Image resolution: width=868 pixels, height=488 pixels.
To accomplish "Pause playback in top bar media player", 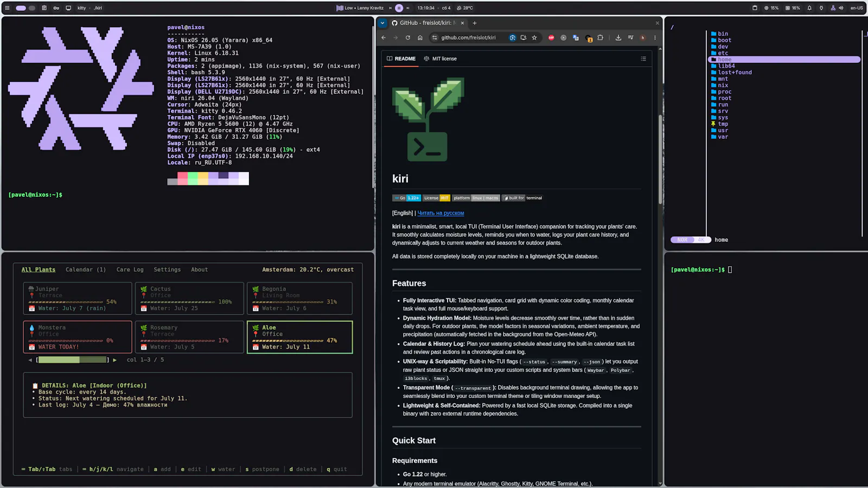I will pyautogui.click(x=399, y=8).
